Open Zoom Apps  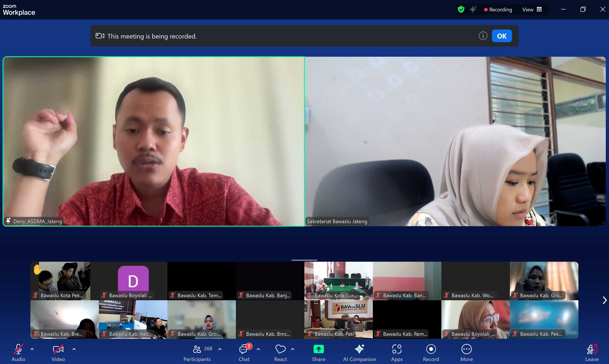tap(397, 353)
